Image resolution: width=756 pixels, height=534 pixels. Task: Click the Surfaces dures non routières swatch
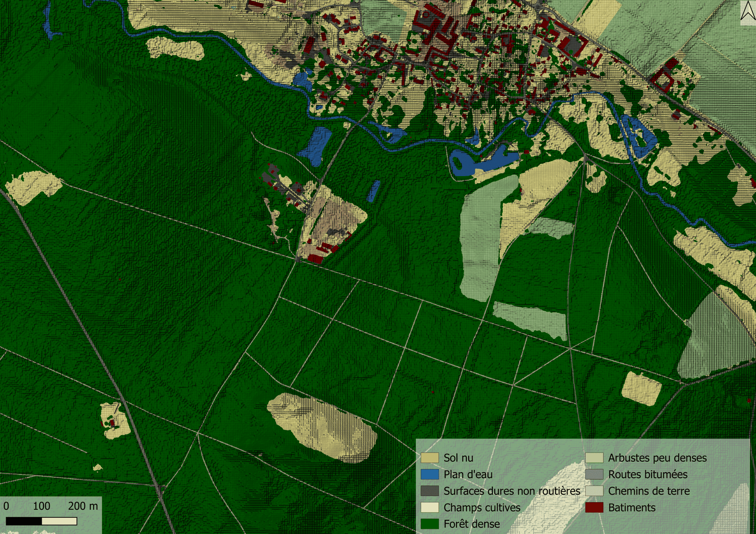[x=430, y=491]
